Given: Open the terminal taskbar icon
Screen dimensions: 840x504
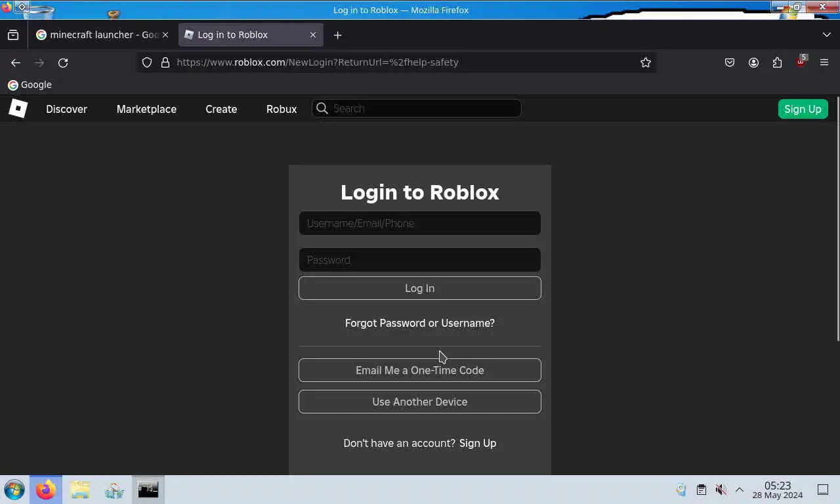Looking at the screenshot, I should 148,490.
